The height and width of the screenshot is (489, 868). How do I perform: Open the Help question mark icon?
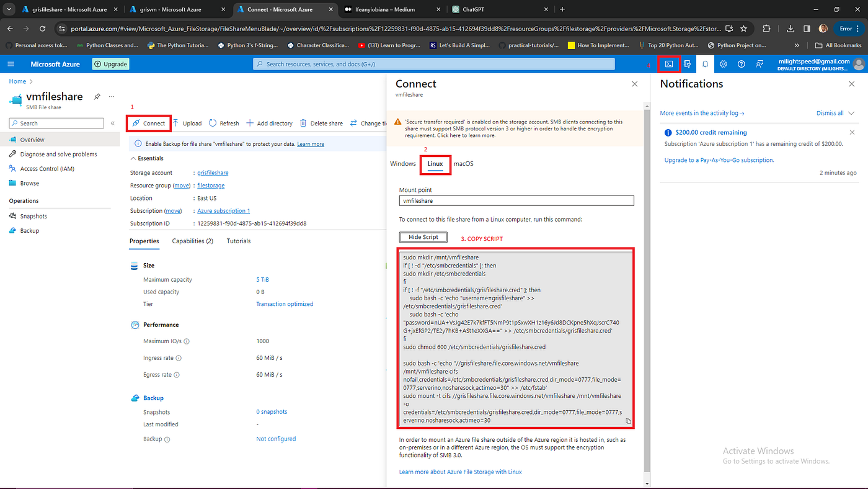741,64
